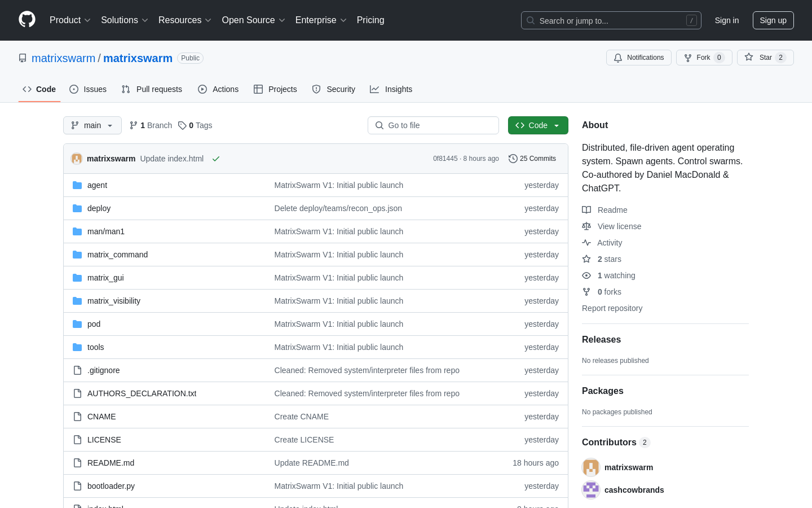Viewport: 812px width, 508px height.
Task: Expand the Resources menu
Action: point(185,20)
